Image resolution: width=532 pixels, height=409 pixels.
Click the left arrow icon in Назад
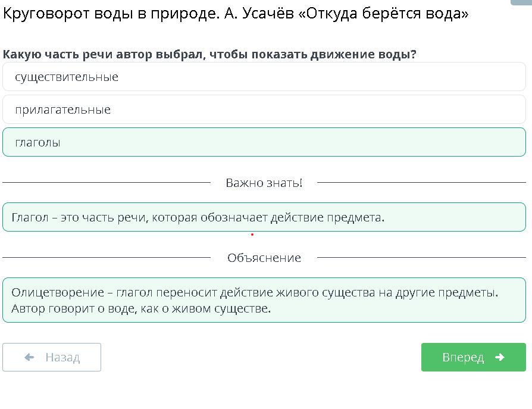[29, 357]
